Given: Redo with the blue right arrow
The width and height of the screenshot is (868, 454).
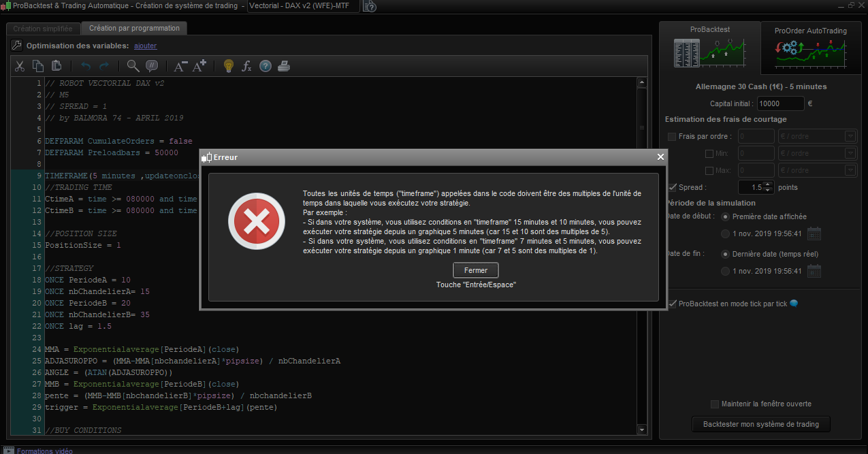Looking at the screenshot, I should pos(104,66).
